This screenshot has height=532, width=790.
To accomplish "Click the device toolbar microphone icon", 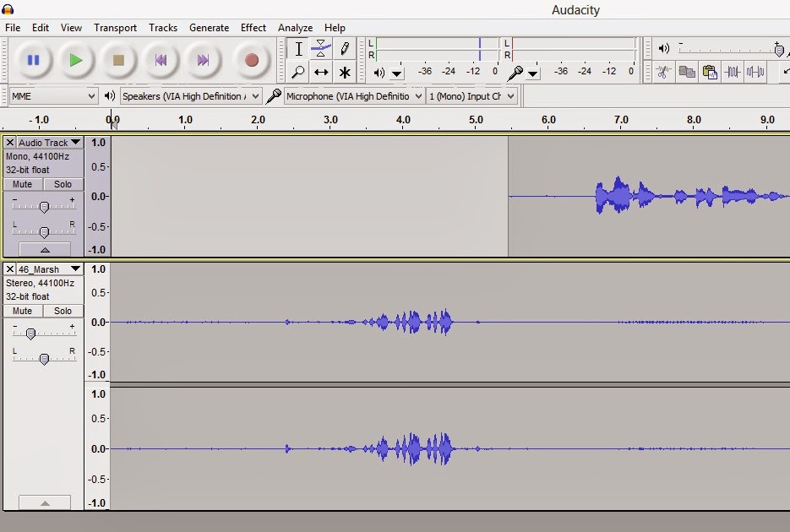I will [273, 95].
